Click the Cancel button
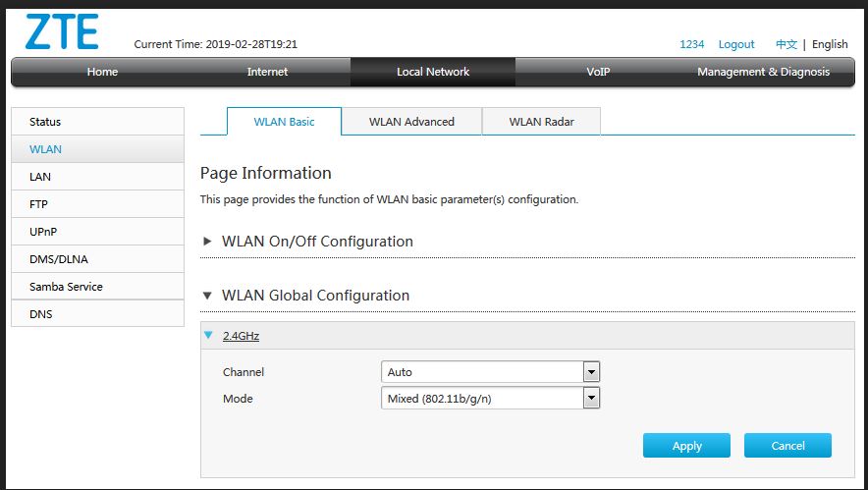 (787, 446)
